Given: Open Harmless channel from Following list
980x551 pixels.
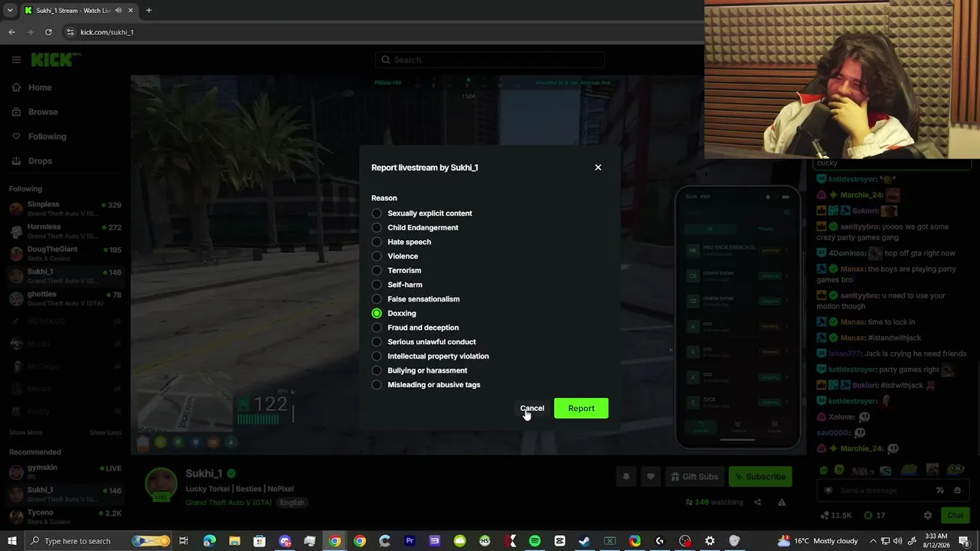Looking at the screenshot, I should pyautogui.click(x=65, y=230).
